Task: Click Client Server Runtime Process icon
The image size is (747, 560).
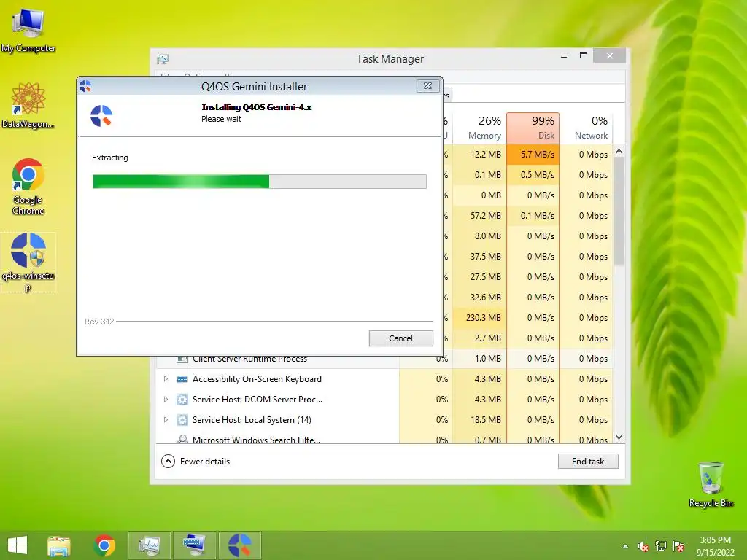Action: pos(182,359)
